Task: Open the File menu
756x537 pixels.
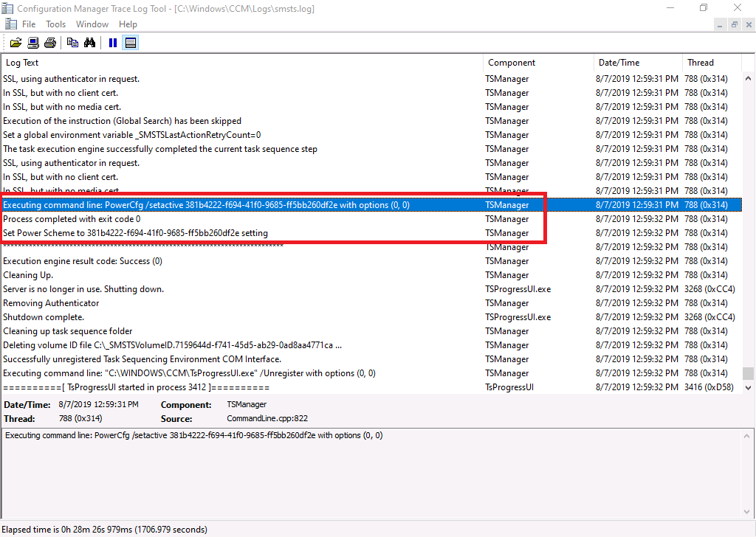Action: pos(29,24)
